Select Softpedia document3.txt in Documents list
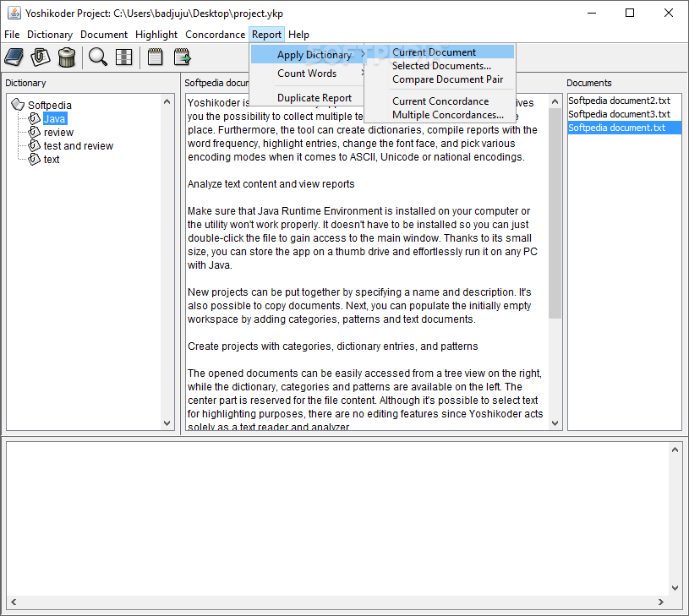This screenshot has height=616, width=689. 624,114
